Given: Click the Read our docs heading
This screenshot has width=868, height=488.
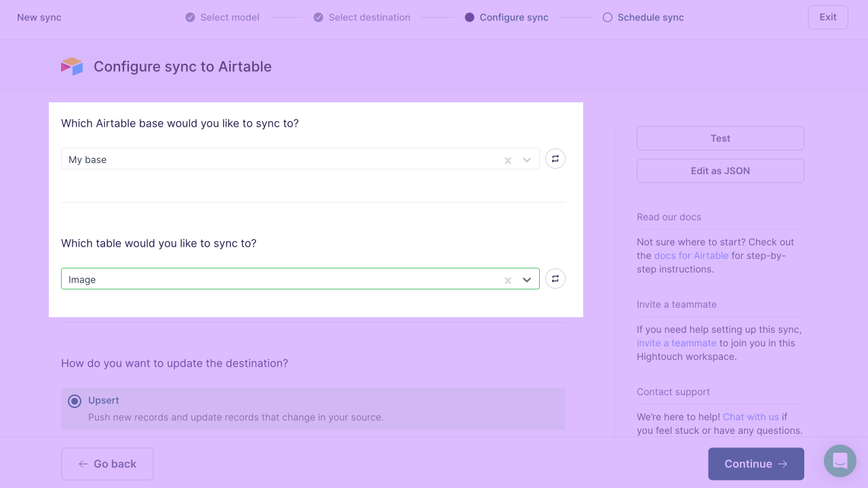Looking at the screenshot, I should 669,217.
